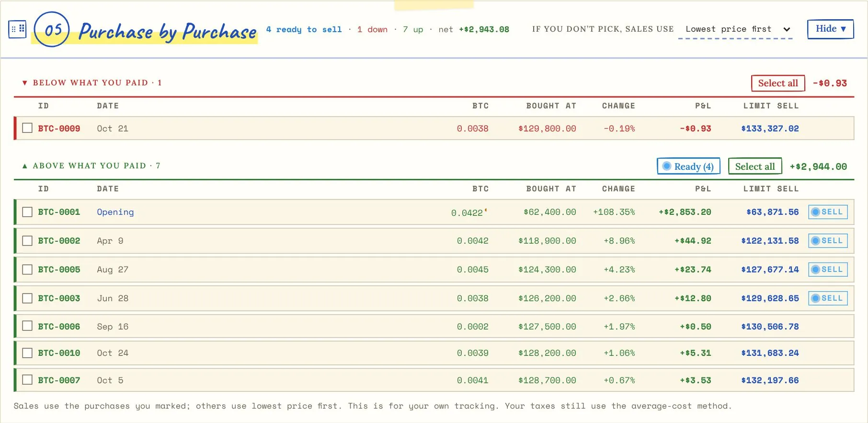This screenshot has width=868, height=423.
Task: Click the $128,700.00 bought-at price
Action: click(547, 380)
